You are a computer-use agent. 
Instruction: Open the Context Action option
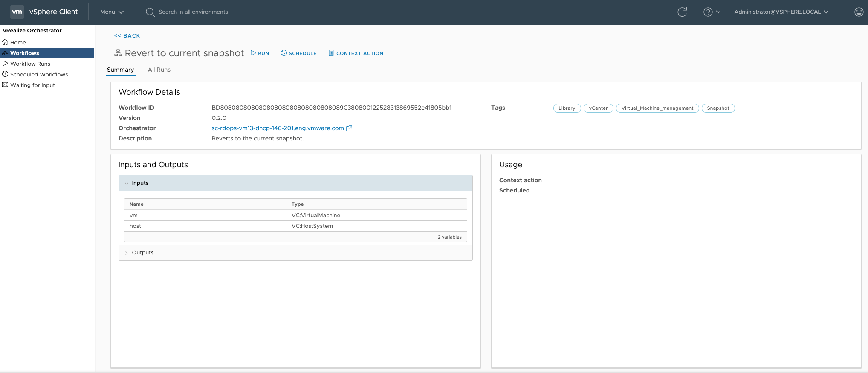[x=356, y=53]
